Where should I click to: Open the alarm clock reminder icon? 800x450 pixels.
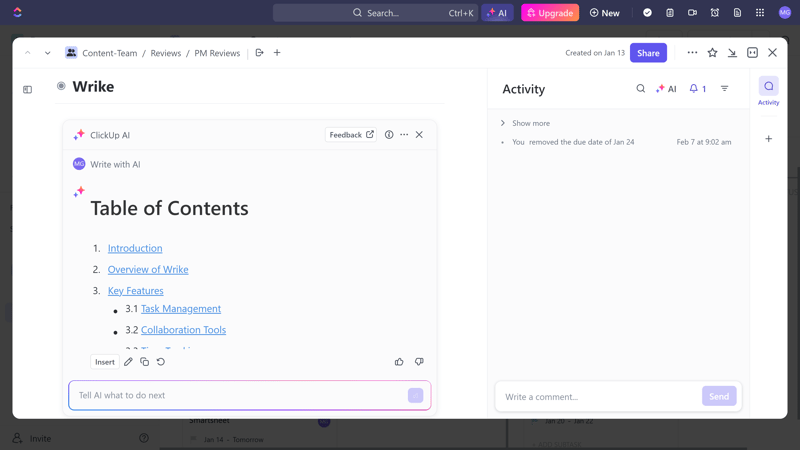pos(715,13)
